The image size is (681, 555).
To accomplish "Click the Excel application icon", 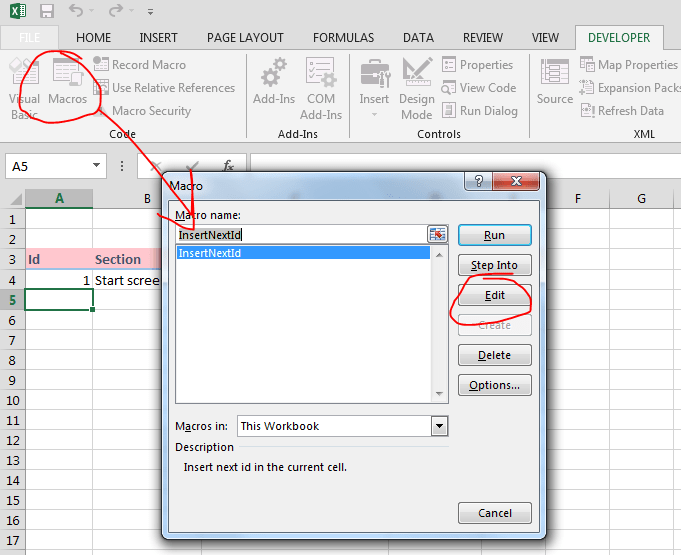I will coord(18,10).
